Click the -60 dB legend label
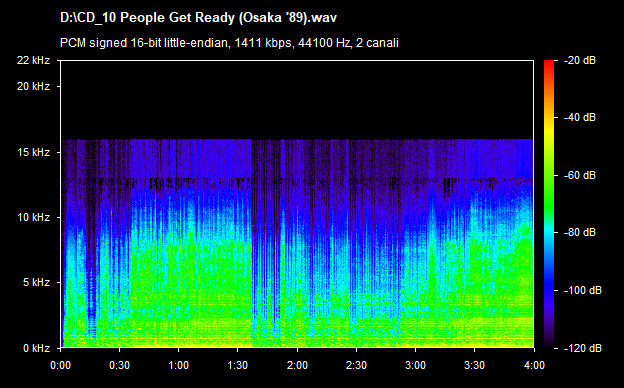The image size is (624, 388). point(580,175)
